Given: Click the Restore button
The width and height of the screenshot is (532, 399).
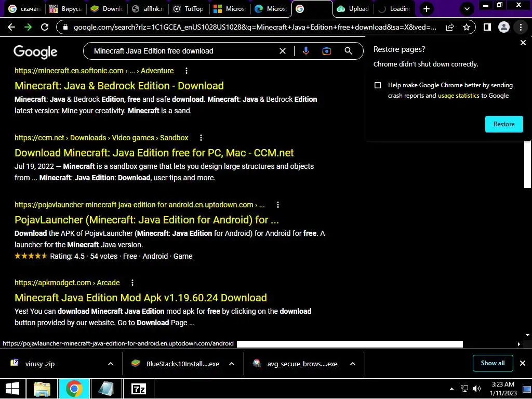Looking at the screenshot, I should point(504,124).
